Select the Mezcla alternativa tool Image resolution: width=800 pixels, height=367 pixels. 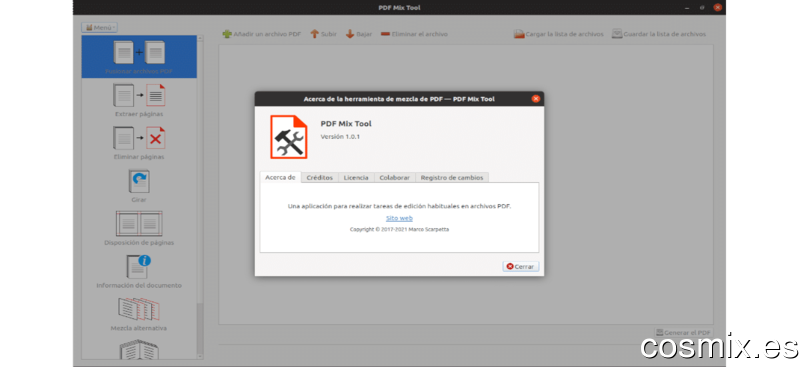pyautogui.click(x=139, y=314)
